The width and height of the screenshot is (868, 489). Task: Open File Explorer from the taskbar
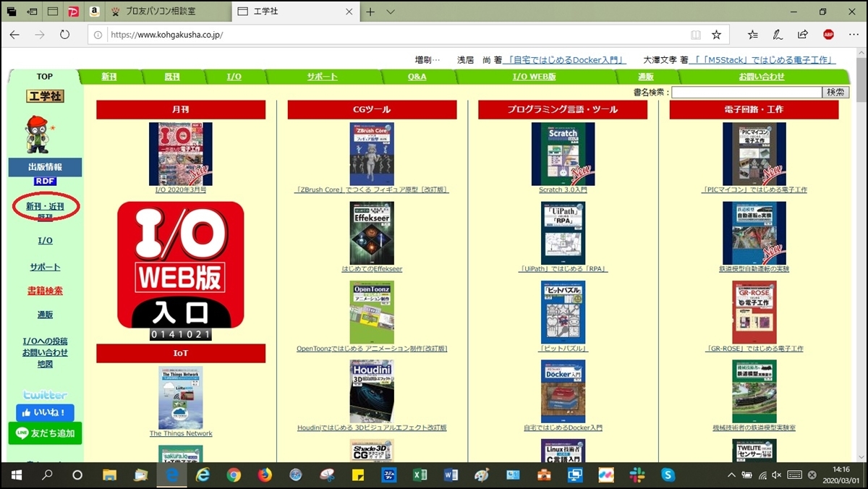tap(109, 475)
